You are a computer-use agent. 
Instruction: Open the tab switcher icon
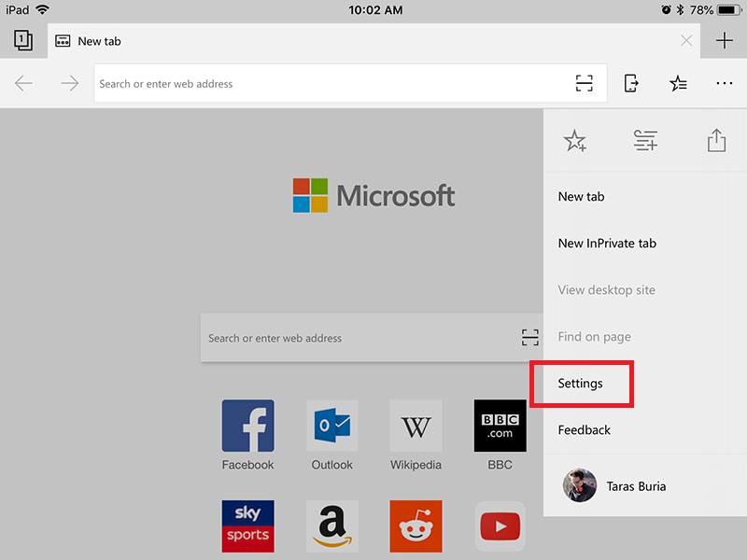coord(22,40)
